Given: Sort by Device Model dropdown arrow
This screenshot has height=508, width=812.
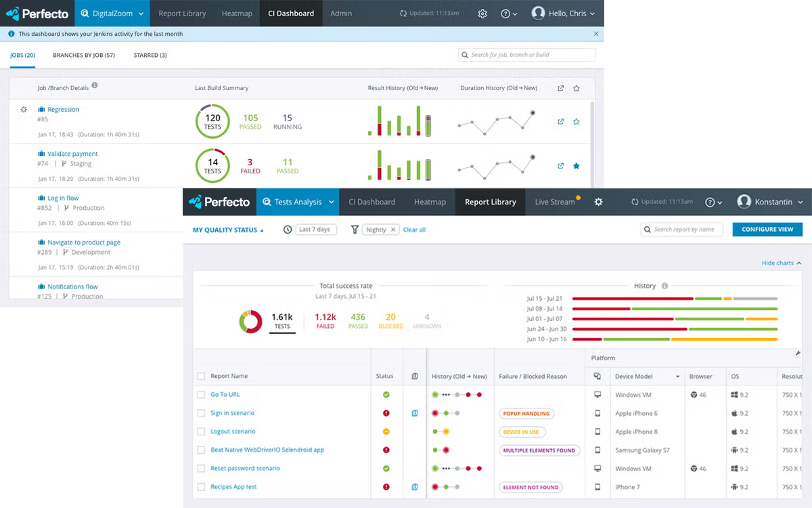Looking at the screenshot, I should [677, 377].
